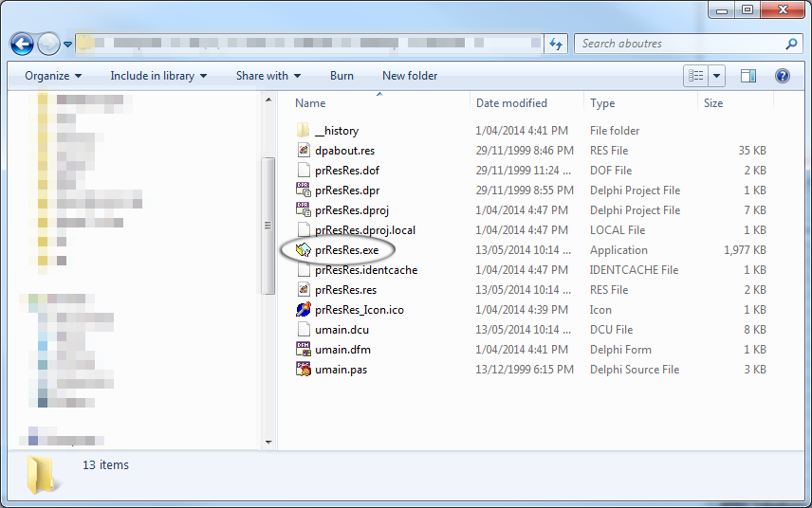Sort files by the Name column header
This screenshot has width=812, height=508.
point(310,103)
